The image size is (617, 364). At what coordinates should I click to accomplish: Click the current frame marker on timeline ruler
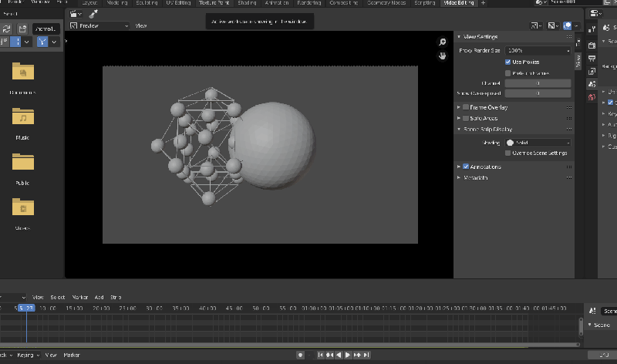[26, 308]
